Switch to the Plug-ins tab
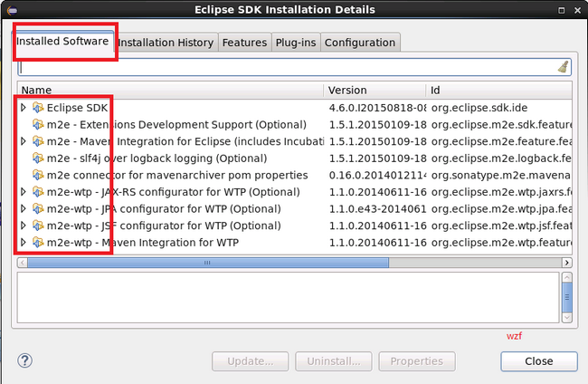This screenshot has height=384, width=588. [x=296, y=43]
